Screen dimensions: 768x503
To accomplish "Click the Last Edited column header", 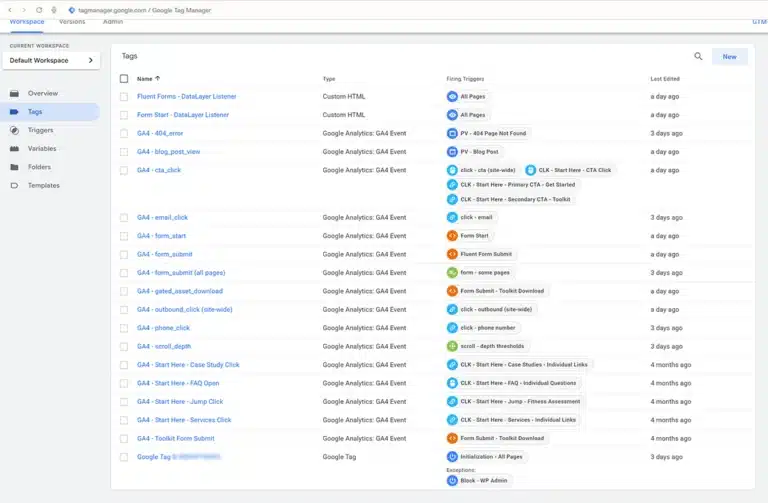I will [x=665, y=79].
